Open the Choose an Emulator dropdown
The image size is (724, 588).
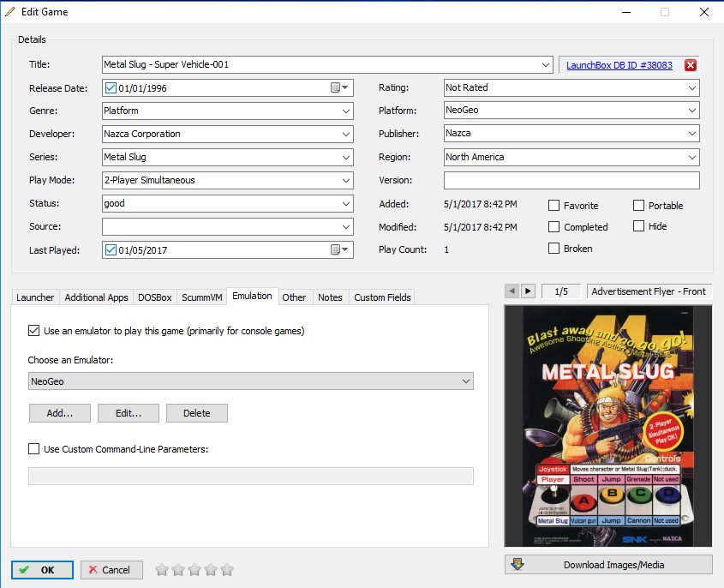pyautogui.click(x=465, y=381)
